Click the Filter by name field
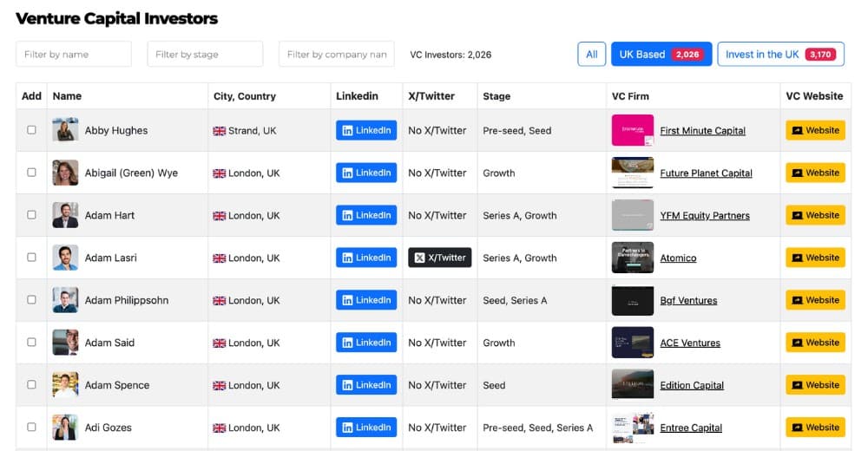The image size is (868, 451). pos(74,54)
